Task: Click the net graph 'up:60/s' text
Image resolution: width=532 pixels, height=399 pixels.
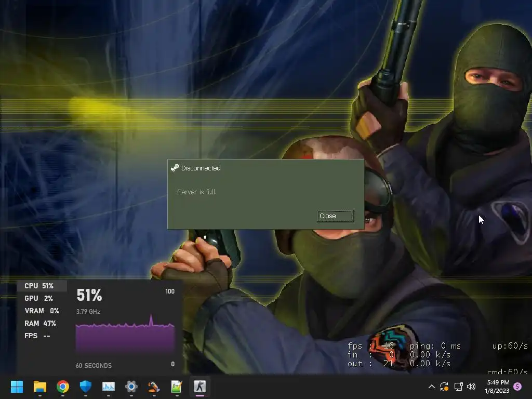Action: point(510,345)
